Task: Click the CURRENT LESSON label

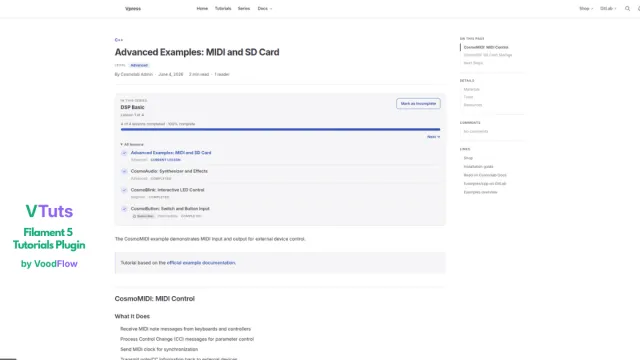Action: point(165,160)
